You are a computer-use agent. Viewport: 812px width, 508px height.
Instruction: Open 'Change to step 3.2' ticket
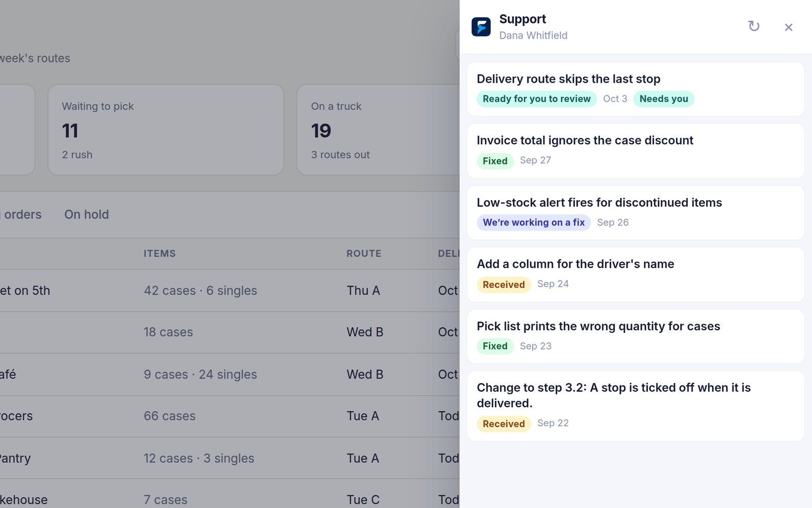[635, 406]
